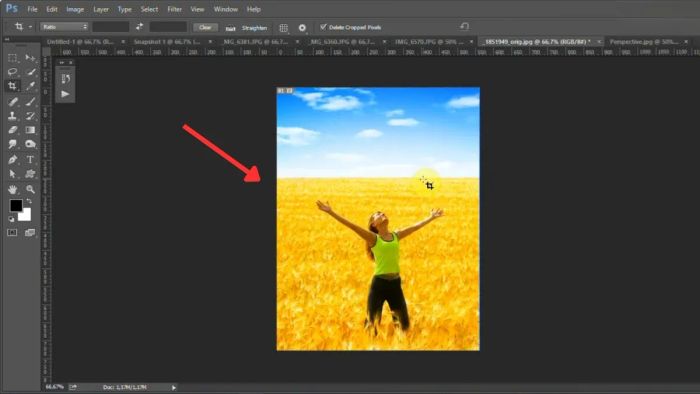Click the Straighten button label
This screenshot has width=700, height=394.
click(254, 28)
